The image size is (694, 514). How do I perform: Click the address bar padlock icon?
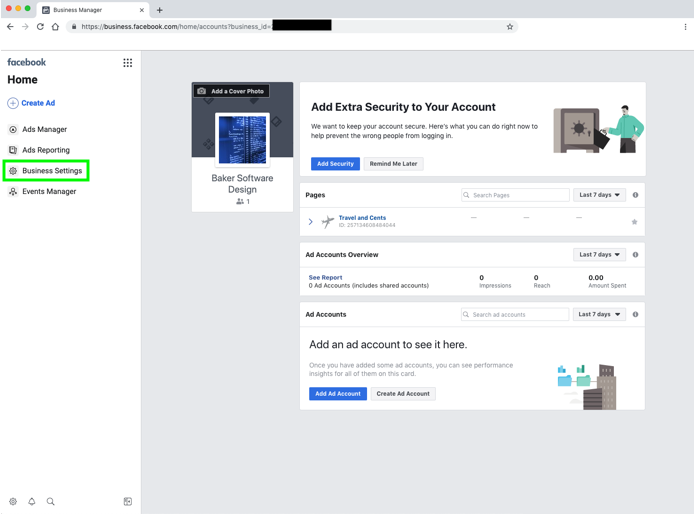pos(74,27)
